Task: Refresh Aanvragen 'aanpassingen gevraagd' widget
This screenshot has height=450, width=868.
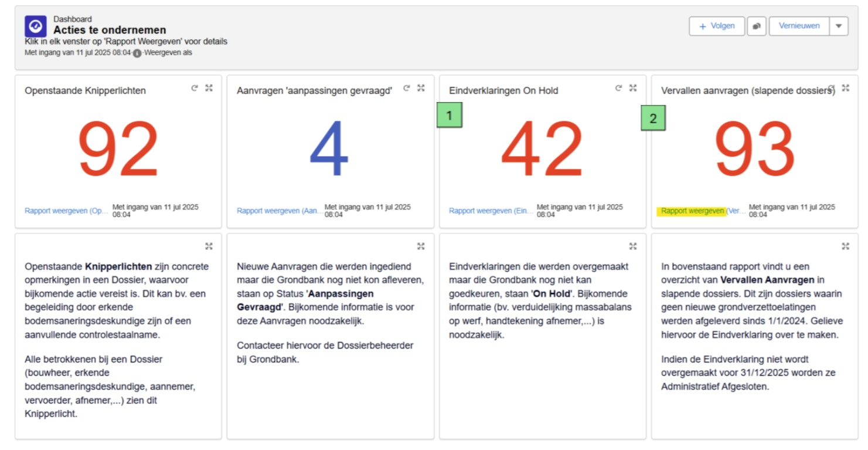Action: (407, 88)
